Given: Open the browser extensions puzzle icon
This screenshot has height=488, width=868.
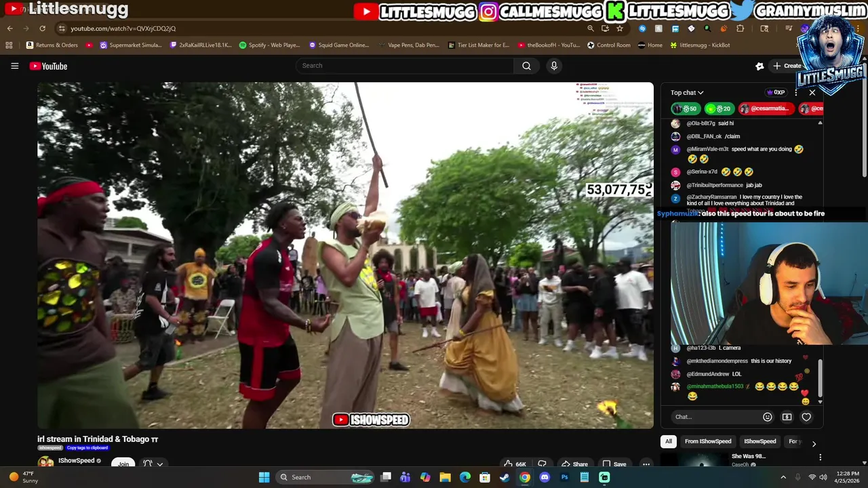Looking at the screenshot, I should tap(740, 28).
